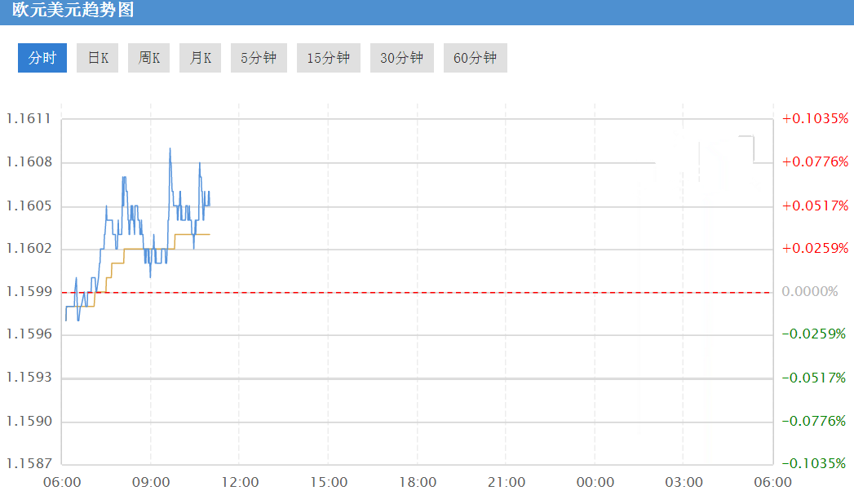
Task: Select the 09:00 time axis label
Action: point(151,482)
